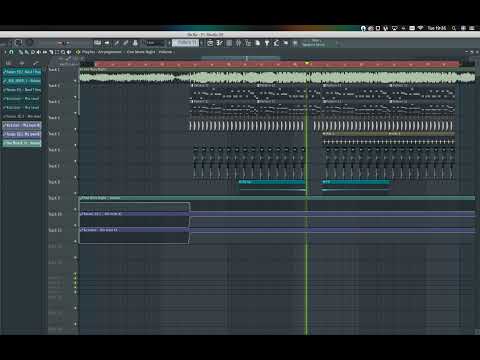Click the funnel-shaped icon in the top toolbar
Screen dimensions: 480x360
point(267,43)
